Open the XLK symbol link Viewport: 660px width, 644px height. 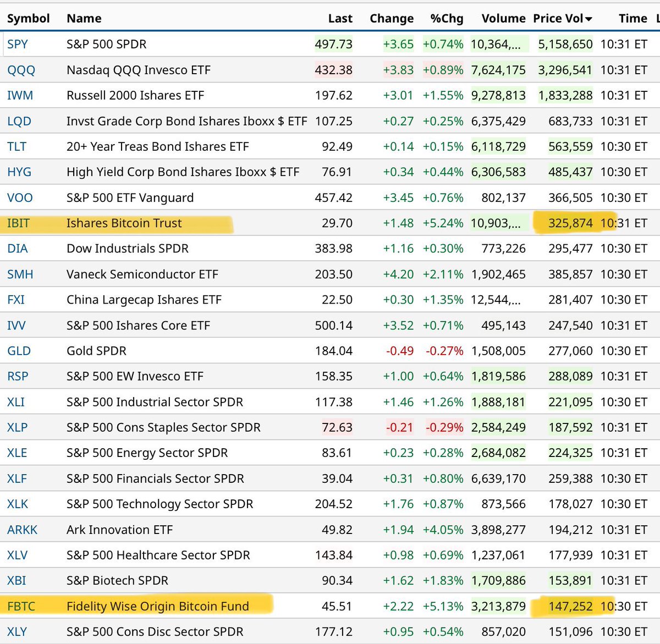[x=18, y=504]
